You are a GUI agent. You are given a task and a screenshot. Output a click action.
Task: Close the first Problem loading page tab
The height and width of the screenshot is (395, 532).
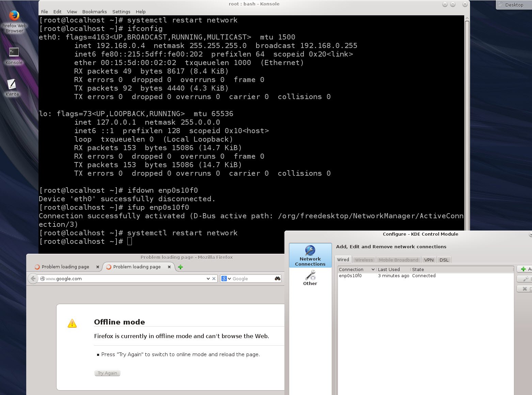98,267
